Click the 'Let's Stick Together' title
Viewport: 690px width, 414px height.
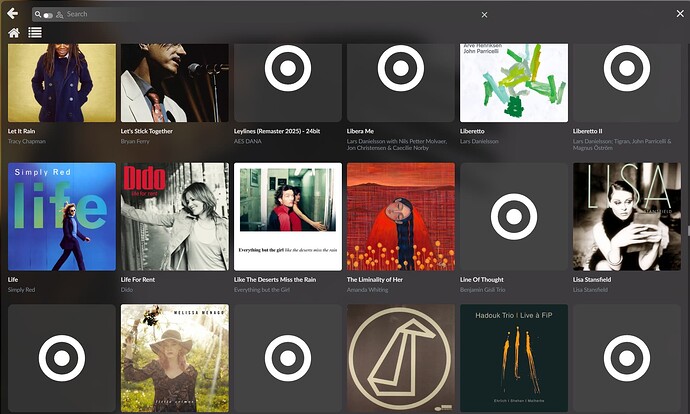[x=147, y=131]
